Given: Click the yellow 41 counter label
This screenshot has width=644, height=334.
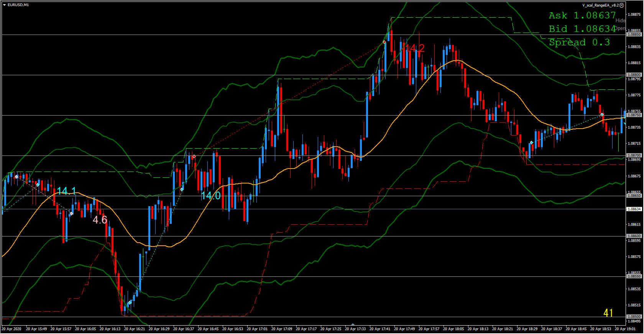Looking at the screenshot, I should point(608,313).
